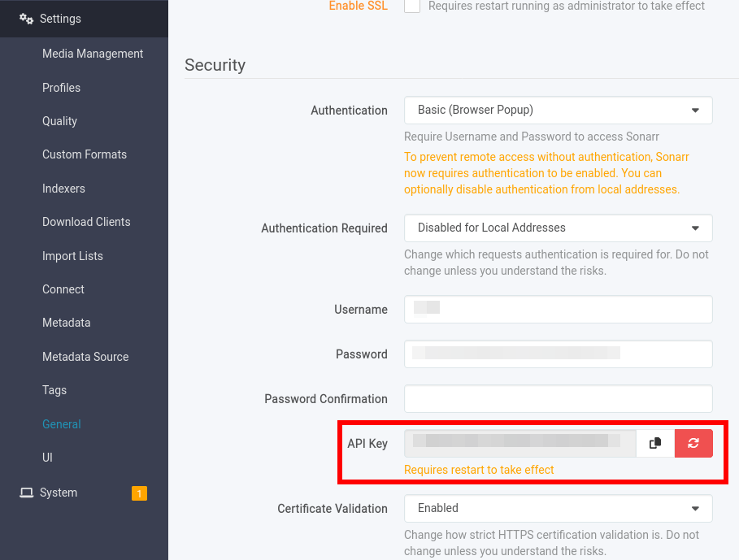Screen dimensions: 739x560
Task: Enable the SSL checkbox
Action: coord(412,7)
